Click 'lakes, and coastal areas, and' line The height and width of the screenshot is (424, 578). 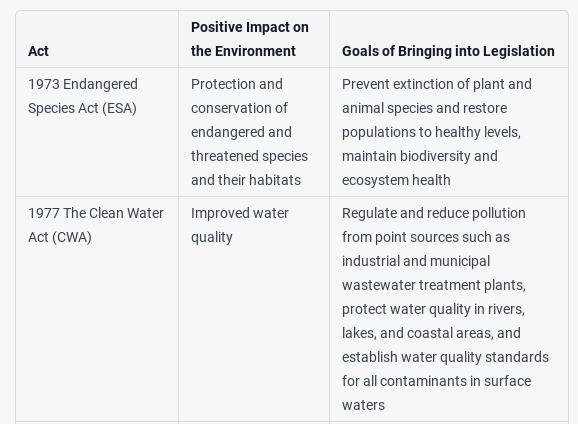click(431, 333)
